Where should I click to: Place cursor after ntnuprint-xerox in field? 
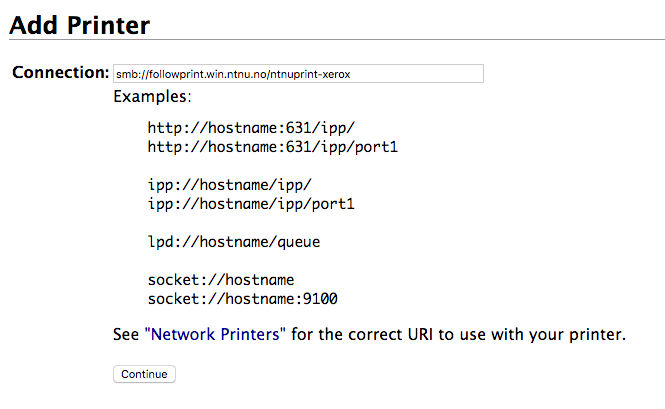pos(352,74)
